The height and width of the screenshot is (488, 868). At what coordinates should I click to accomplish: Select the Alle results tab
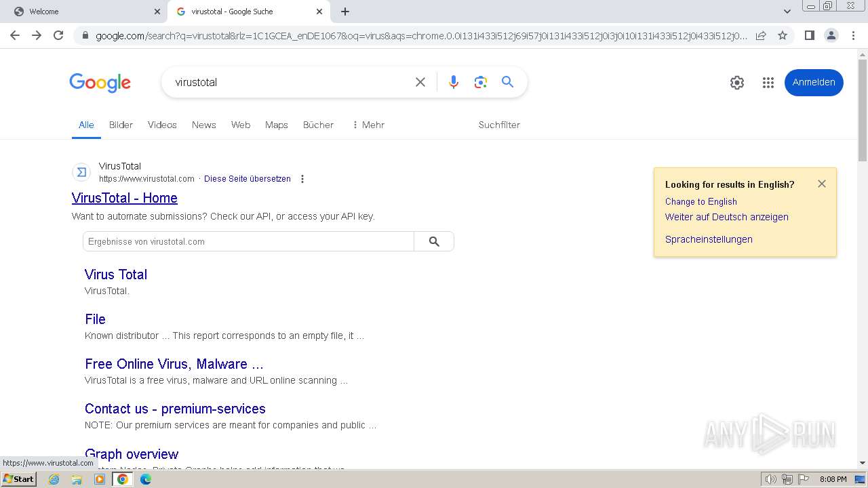pos(86,125)
